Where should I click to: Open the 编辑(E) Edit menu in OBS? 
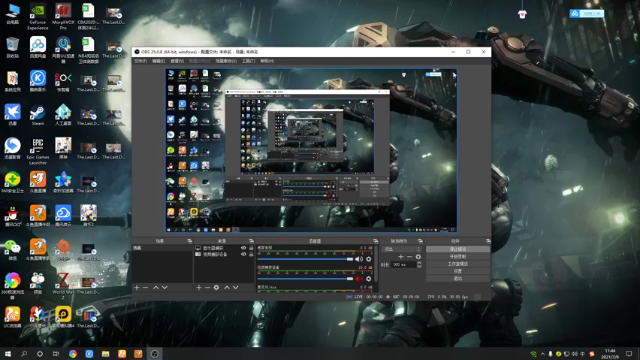point(158,61)
